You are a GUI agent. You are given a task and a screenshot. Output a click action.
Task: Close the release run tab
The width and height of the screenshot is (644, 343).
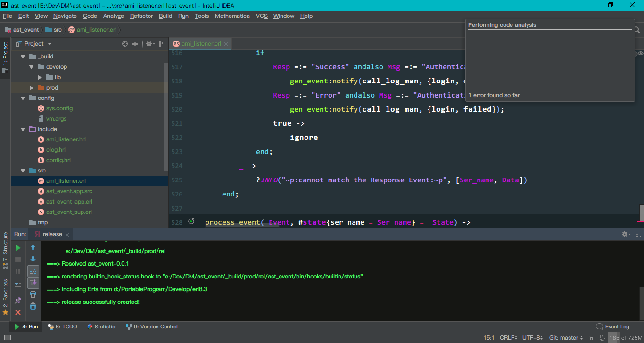coord(67,234)
